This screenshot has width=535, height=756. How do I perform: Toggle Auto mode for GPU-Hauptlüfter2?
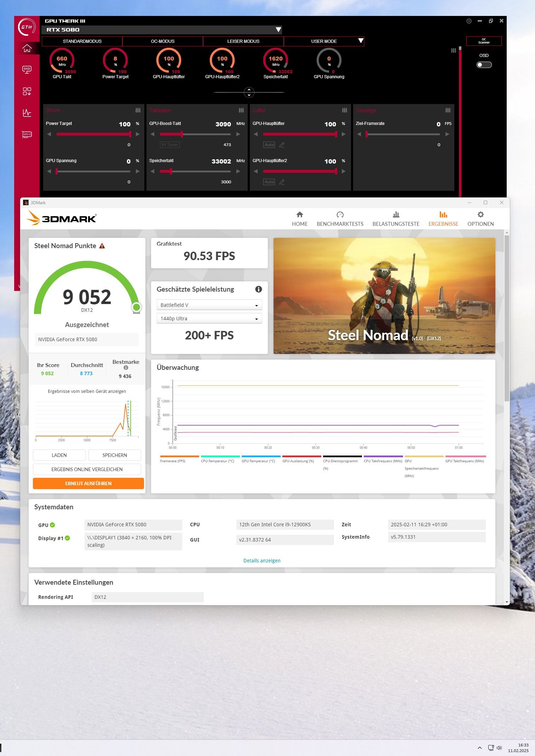[269, 182]
